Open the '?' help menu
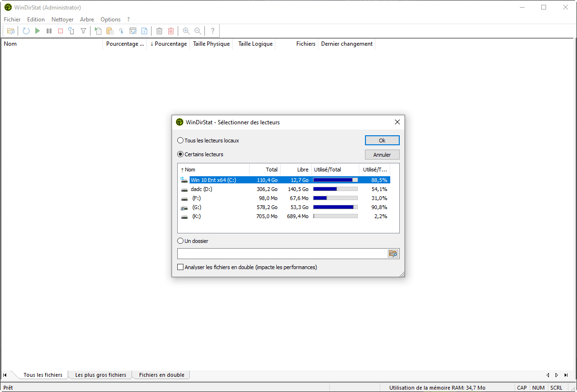The width and height of the screenshot is (577, 392). click(128, 20)
